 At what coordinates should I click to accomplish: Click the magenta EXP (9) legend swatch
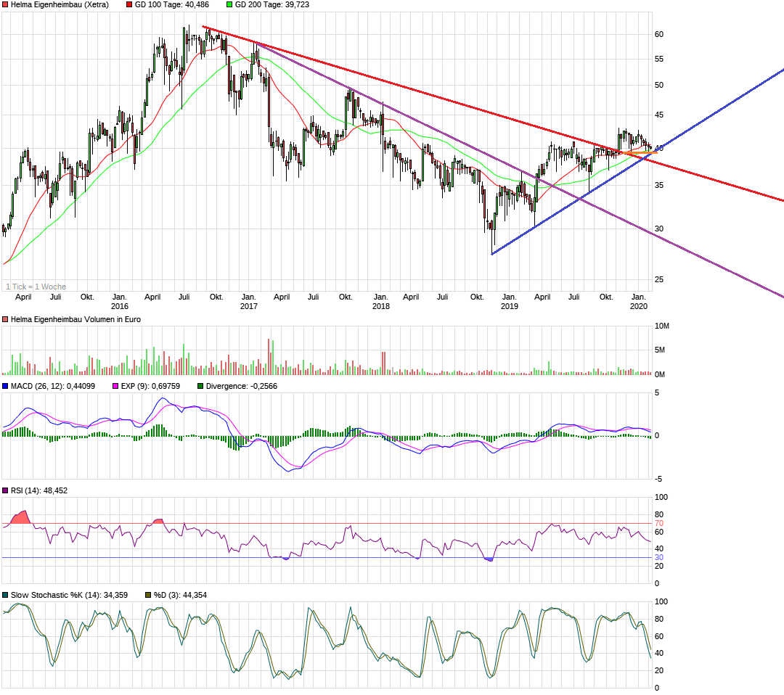[x=115, y=386]
